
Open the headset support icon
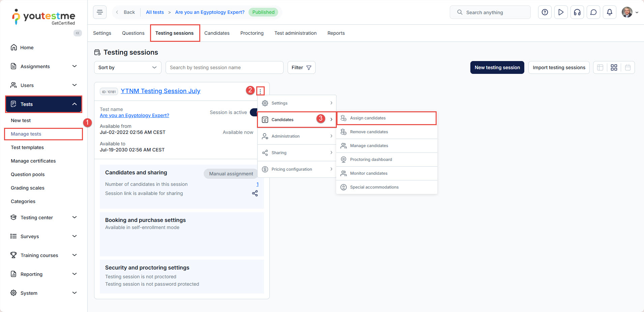point(577,12)
